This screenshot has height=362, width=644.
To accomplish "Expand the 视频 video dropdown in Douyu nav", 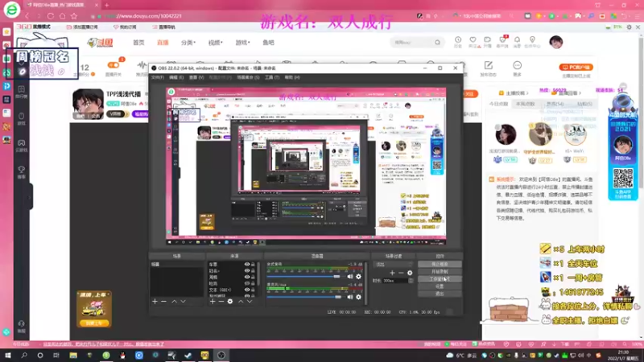I will pyautogui.click(x=216, y=43).
